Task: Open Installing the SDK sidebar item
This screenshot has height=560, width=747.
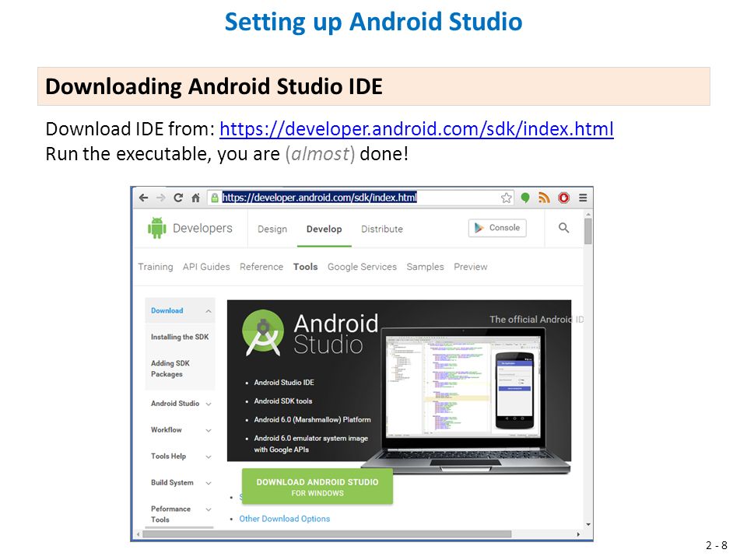Action: 180,337
